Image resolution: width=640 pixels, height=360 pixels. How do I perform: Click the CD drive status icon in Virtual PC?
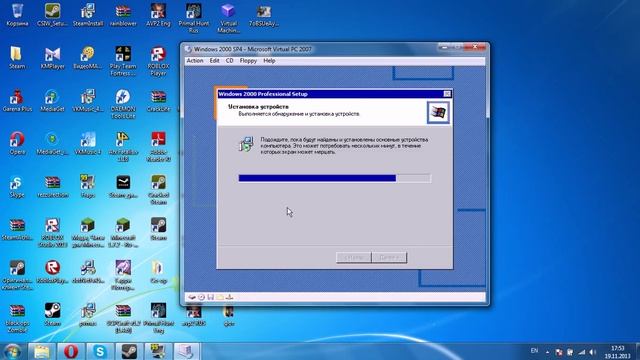click(201, 297)
